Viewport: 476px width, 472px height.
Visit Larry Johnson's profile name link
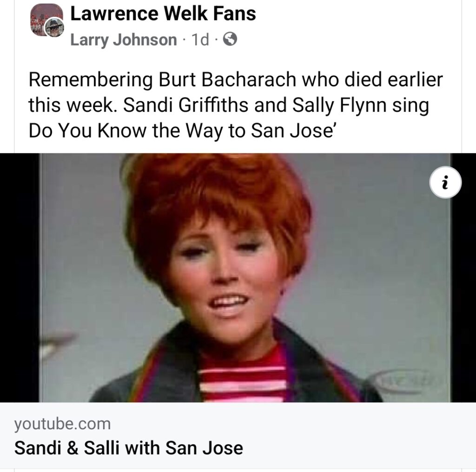point(124,39)
